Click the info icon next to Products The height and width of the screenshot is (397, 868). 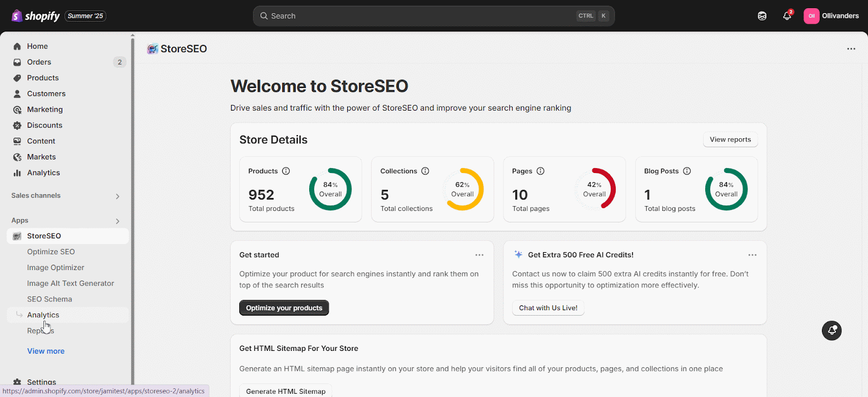click(x=286, y=171)
